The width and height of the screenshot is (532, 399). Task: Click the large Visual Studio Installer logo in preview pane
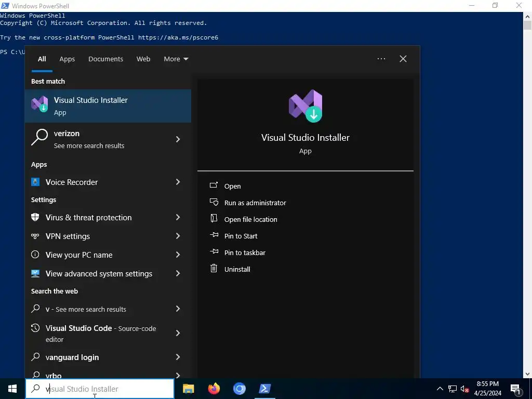point(305,106)
